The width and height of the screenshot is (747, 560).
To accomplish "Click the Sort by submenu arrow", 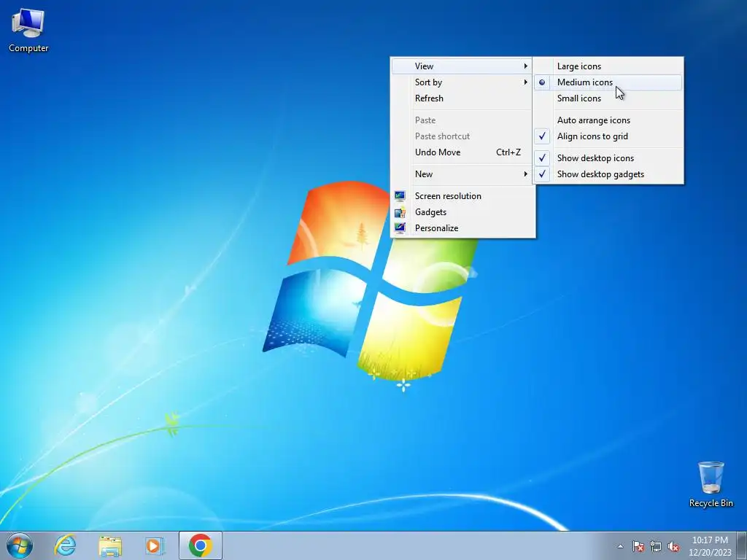I will [x=525, y=82].
